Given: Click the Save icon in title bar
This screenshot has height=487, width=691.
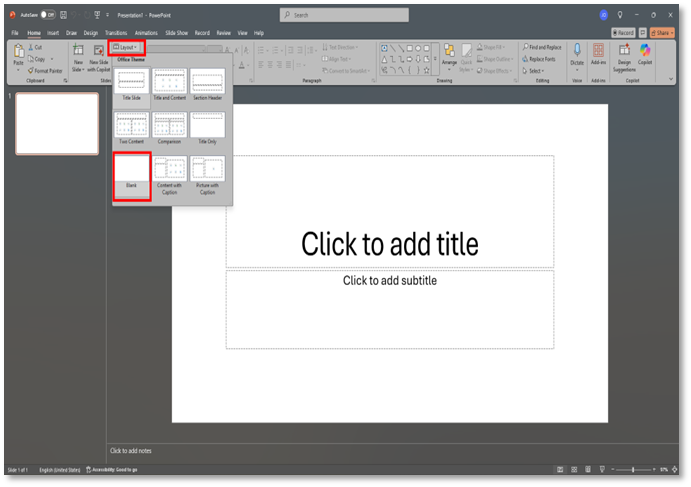Looking at the screenshot, I should [64, 15].
